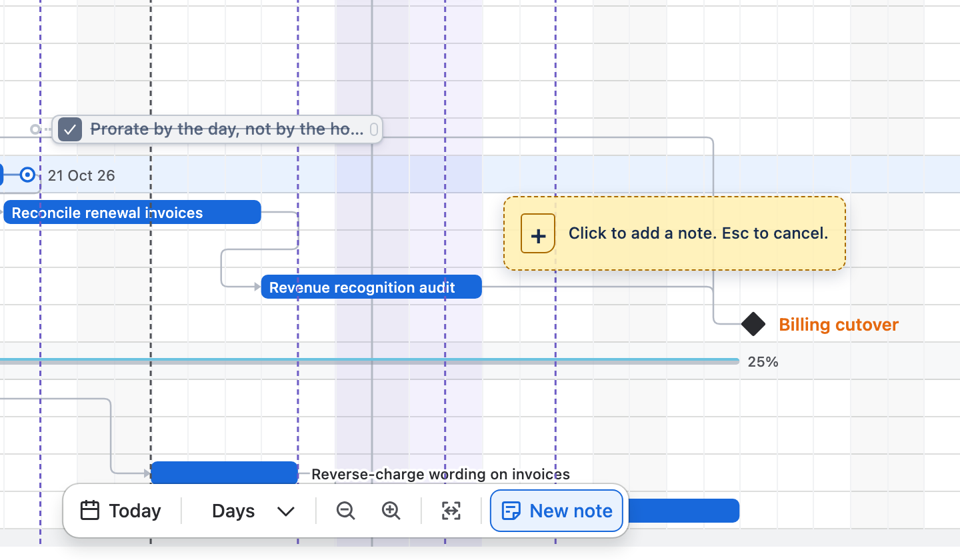Click the grip handle on the Prorate task card
960x560 pixels.
[x=374, y=129]
